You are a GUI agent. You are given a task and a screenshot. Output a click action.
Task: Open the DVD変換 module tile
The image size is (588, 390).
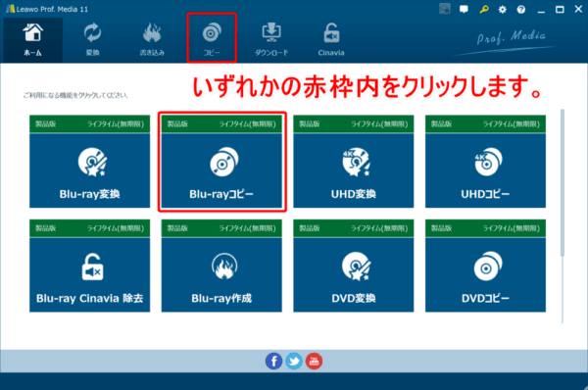coord(354,266)
